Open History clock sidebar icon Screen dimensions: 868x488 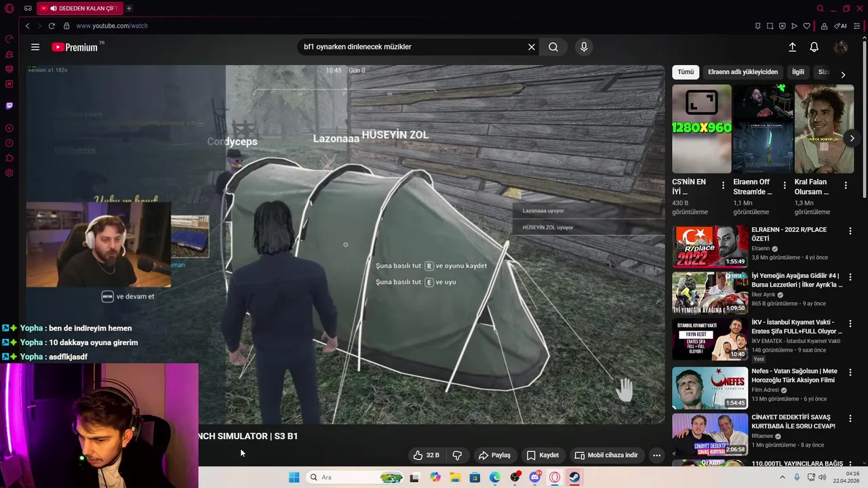point(9,143)
